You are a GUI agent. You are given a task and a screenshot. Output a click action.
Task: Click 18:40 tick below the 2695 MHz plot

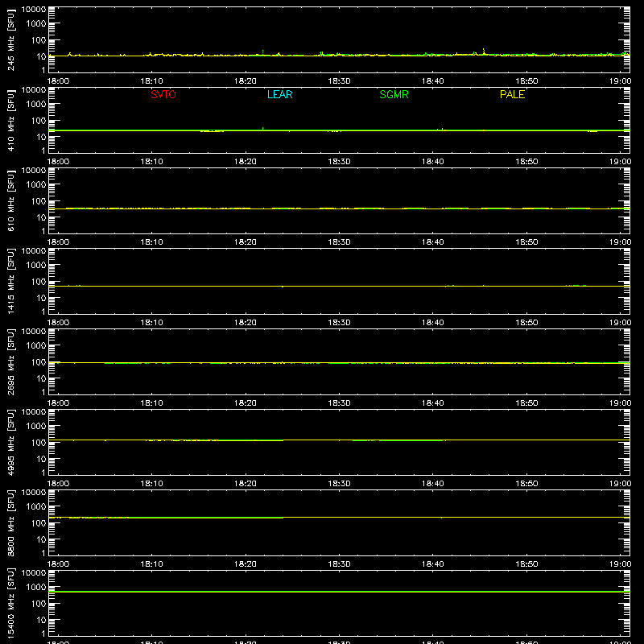(433, 403)
